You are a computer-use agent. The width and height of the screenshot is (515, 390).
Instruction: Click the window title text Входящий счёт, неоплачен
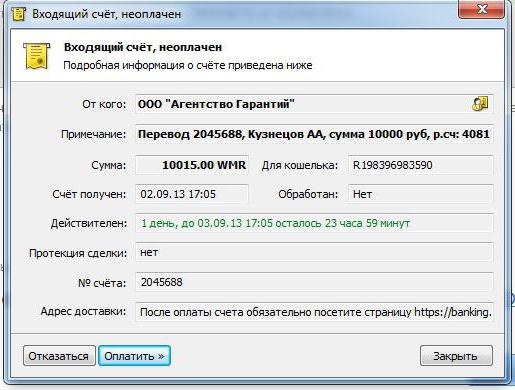point(107,14)
